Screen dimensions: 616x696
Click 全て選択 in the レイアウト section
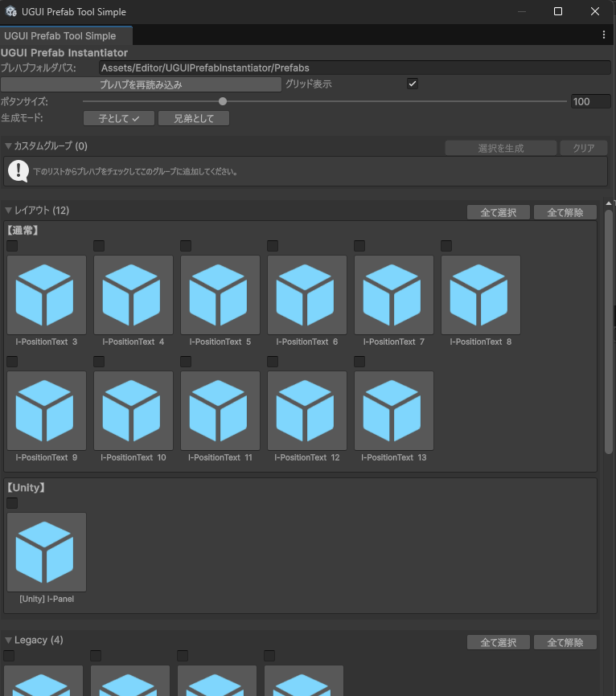pyautogui.click(x=499, y=213)
